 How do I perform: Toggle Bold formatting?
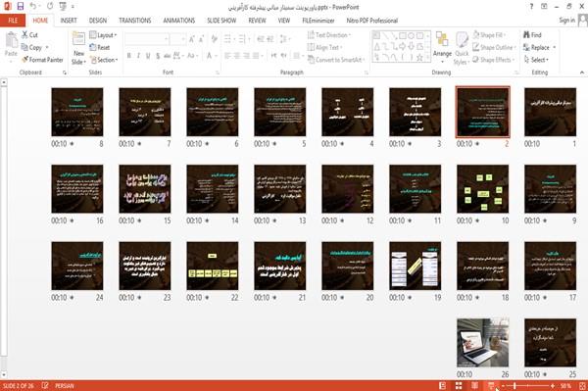128,56
